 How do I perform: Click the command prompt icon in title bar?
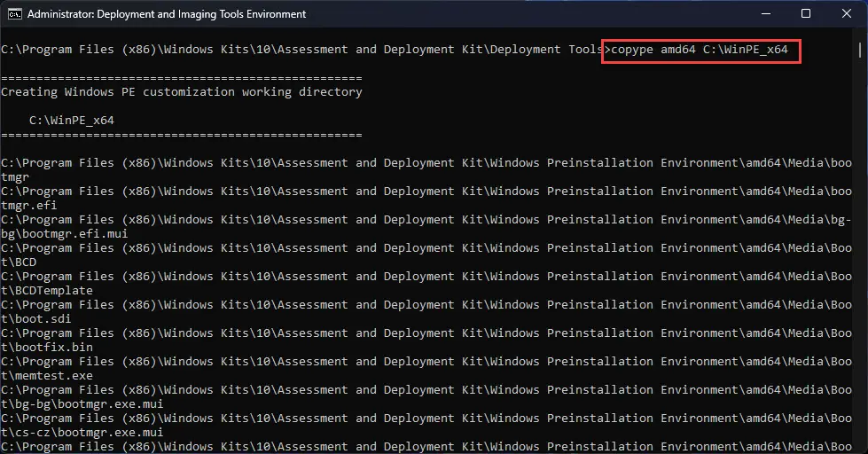(15, 14)
